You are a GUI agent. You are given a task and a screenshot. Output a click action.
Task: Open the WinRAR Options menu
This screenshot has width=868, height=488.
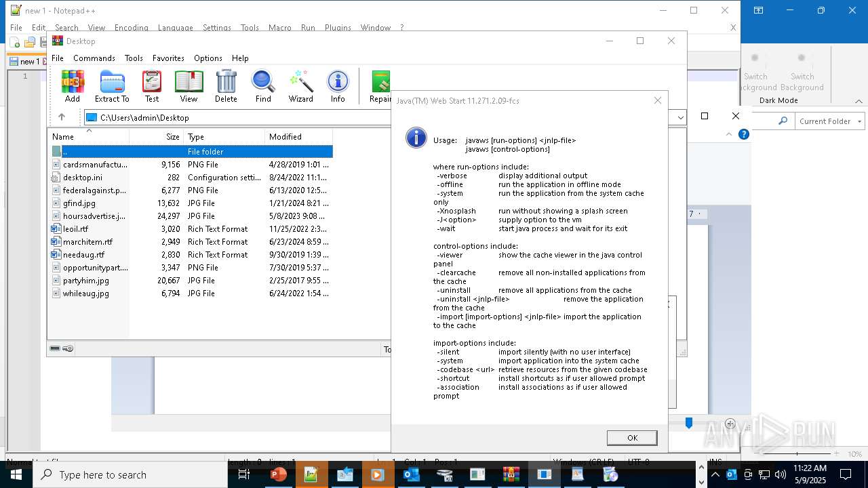pos(208,58)
